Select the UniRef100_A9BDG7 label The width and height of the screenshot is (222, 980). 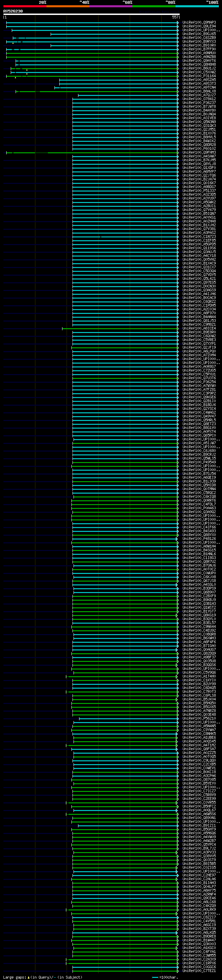pos(199,187)
